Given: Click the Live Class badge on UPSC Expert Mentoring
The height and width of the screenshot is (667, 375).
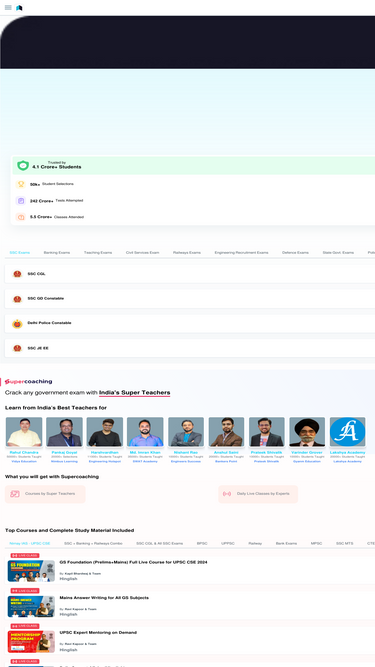Looking at the screenshot, I should 25,626.
